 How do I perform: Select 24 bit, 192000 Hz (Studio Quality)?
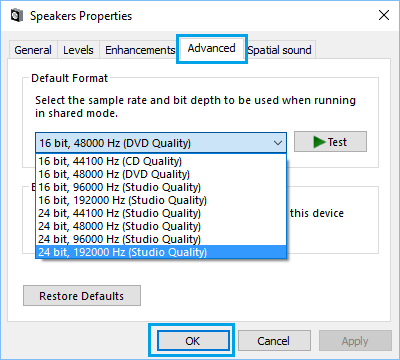(161, 252)
